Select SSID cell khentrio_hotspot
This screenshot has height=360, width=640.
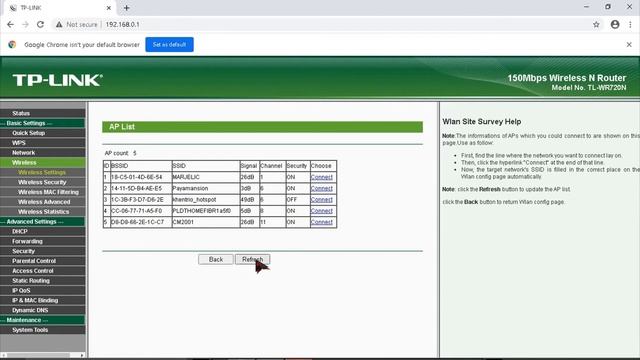click(x=205, y=200)
